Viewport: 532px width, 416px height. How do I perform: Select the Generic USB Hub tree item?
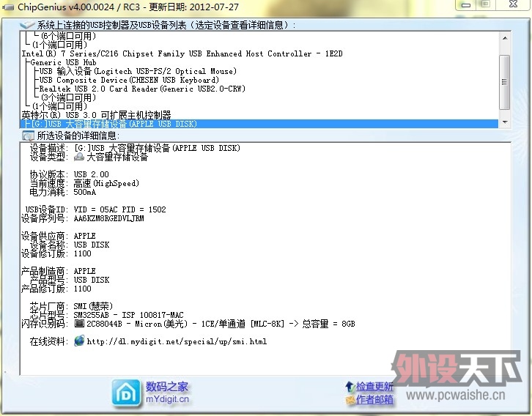tap(63, 62)
